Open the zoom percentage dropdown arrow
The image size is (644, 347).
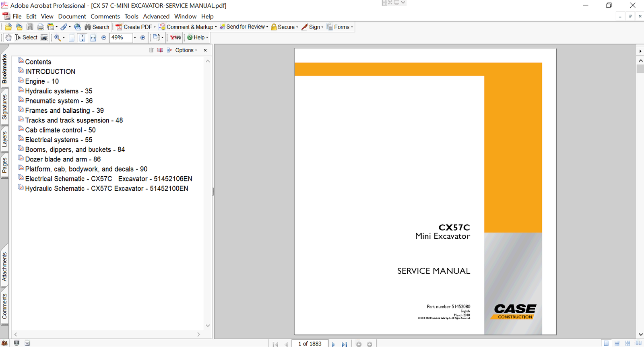134,37
